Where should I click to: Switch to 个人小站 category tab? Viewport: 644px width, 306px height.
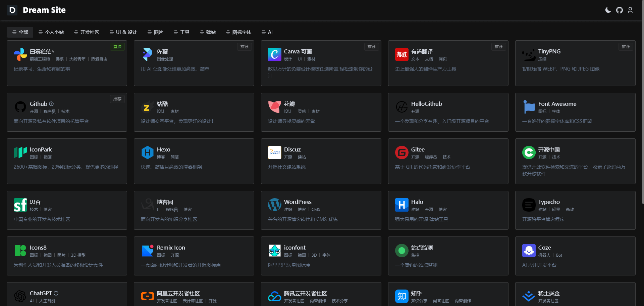click(51, 32)
